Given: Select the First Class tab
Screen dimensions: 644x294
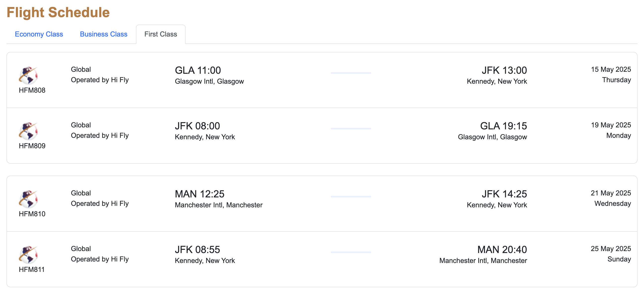Looking at the screenshot, I should click(x=161, y=34).
